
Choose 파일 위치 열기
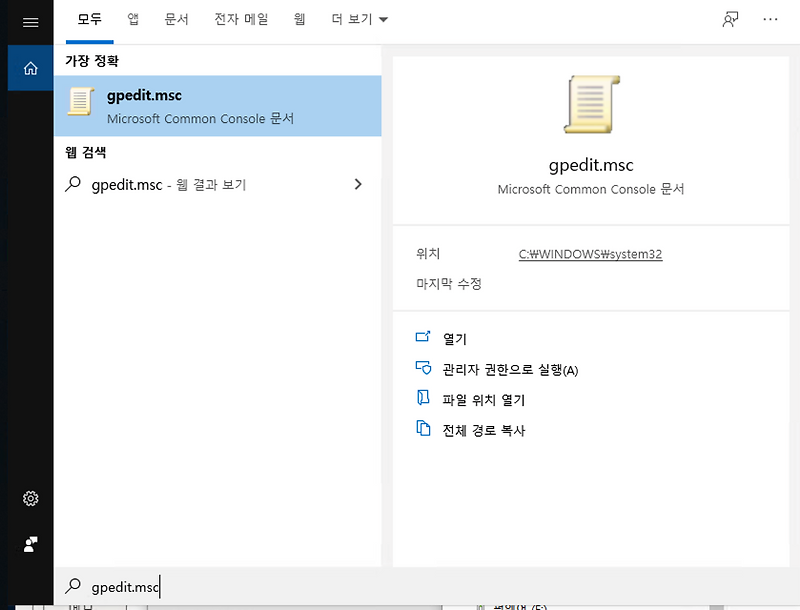(x=484, y=400)
